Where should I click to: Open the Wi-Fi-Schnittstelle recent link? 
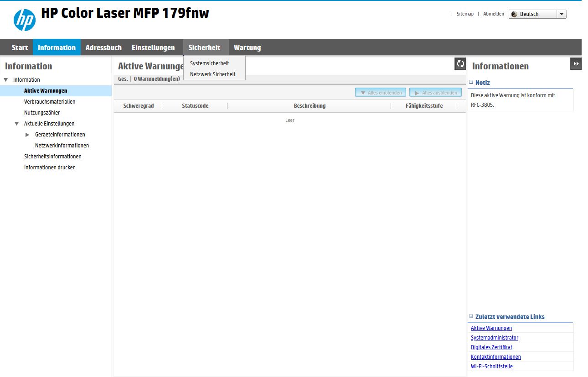(x=492, y=367)
